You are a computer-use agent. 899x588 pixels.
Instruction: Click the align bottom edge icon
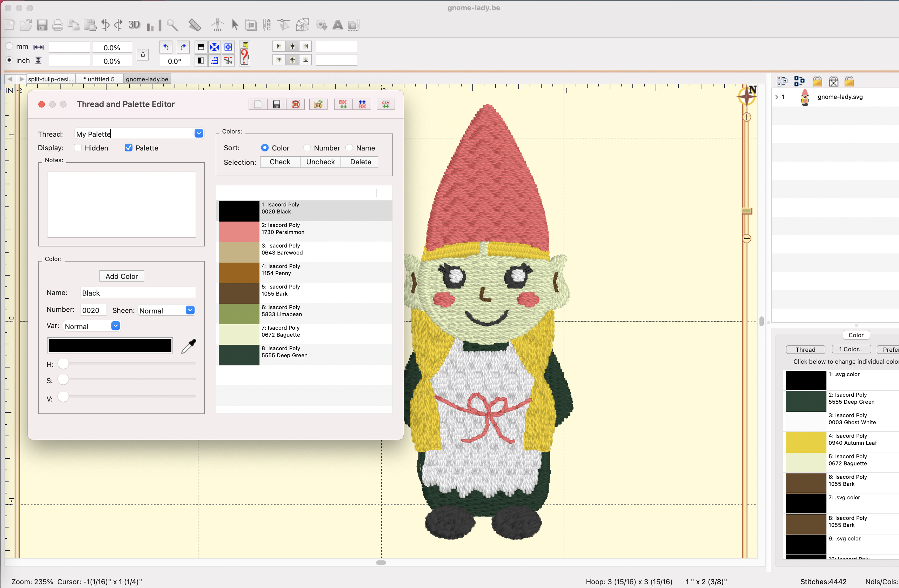click(306, 60)
